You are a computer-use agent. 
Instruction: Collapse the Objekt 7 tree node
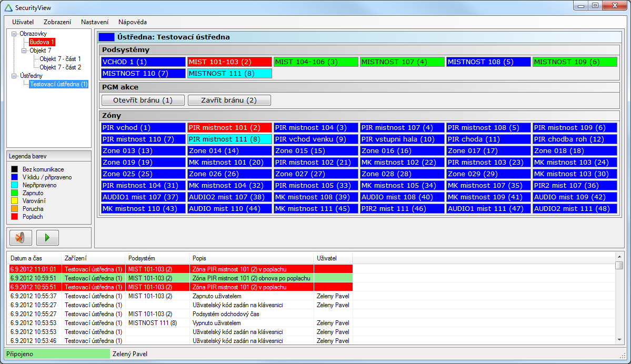pyautogui.click(x=24, y=50)
